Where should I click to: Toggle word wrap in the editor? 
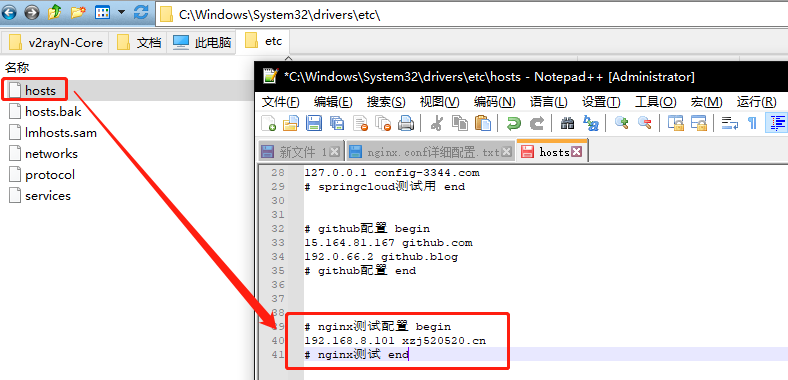point(730,123)
